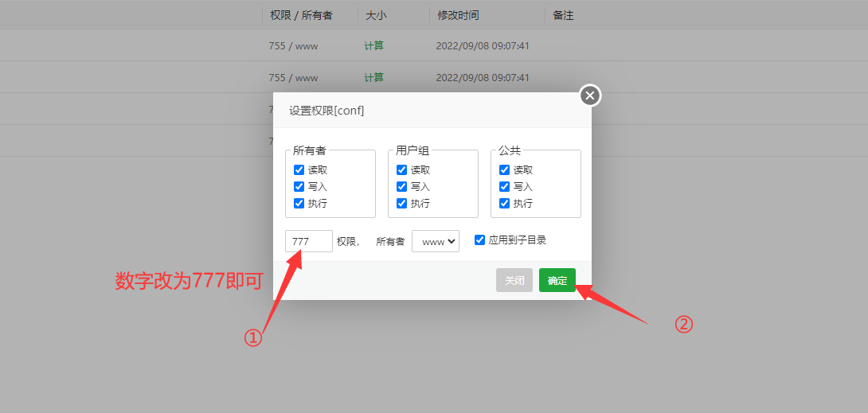Close the 设置权限 dialog with the X icon
Viewport: 868px width, 413px height.
[589, 95]
